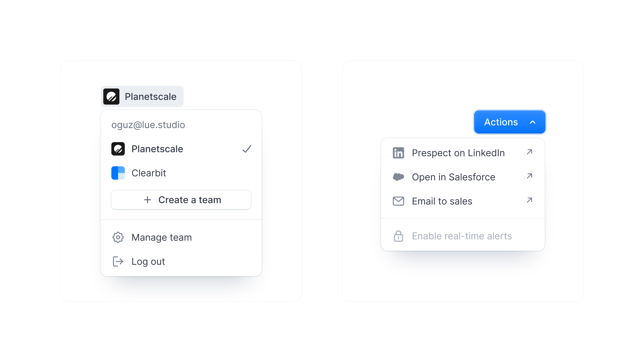Select Enable real-time alerts option

[x=462, y=236]
